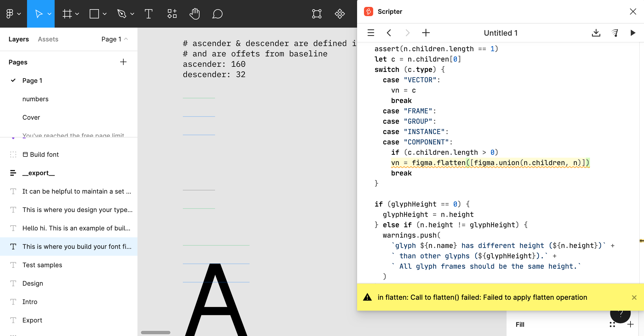Click Add new page button
Image resolution: width=644 pixels, height=336 pixels.
(x=123, y=62)
